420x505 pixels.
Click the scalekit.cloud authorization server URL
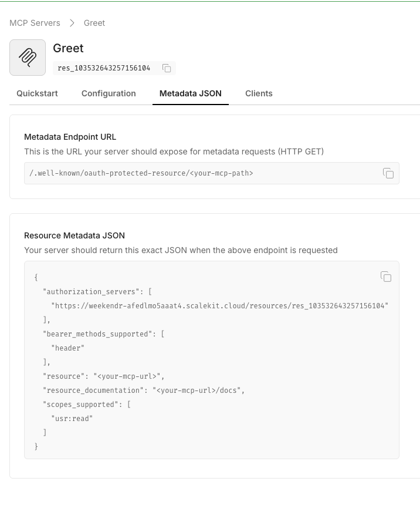pos(219,305)
